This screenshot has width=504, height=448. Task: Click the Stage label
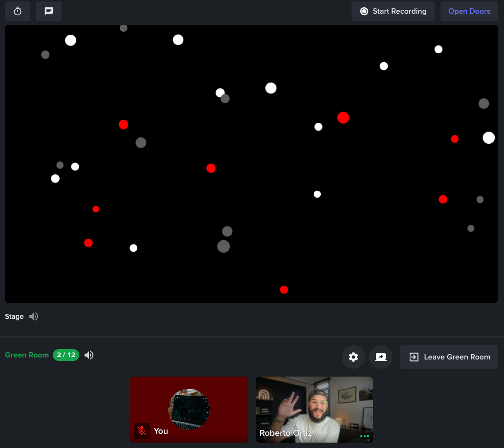click(14, 316)
